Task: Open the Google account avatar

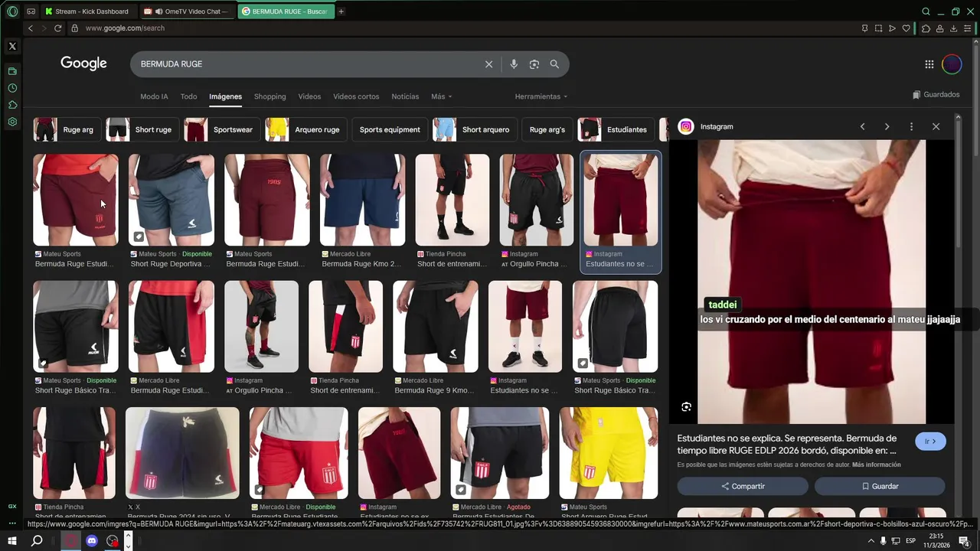Action: point(952,64)
